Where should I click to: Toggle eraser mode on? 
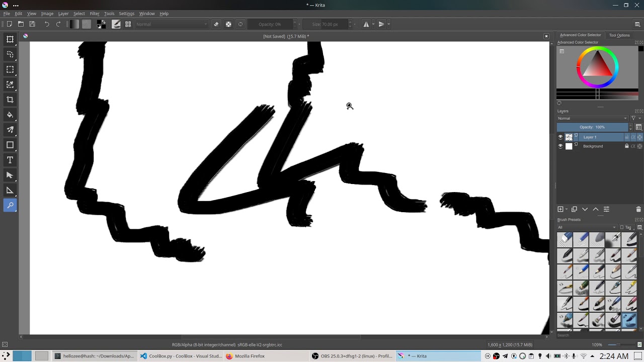(x=216, y=24)
